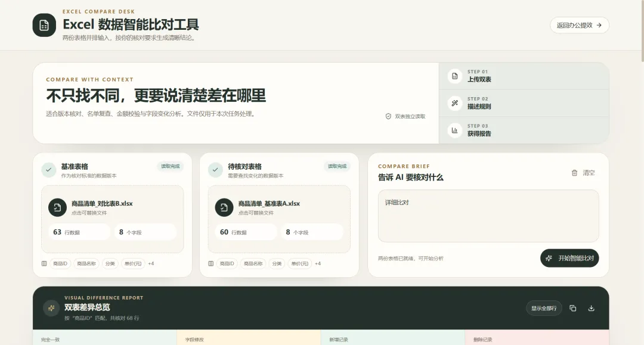Copy the difference report via copy icon
This screenshot has height=345, width=644.
pyautogui.click(x=573, y=308)
